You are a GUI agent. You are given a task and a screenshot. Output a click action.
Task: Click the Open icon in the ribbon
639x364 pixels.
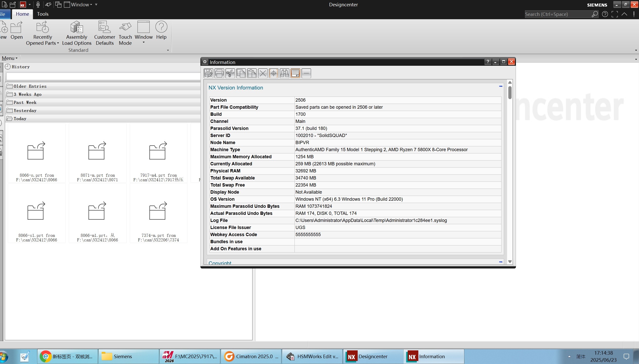click(16, 30)
